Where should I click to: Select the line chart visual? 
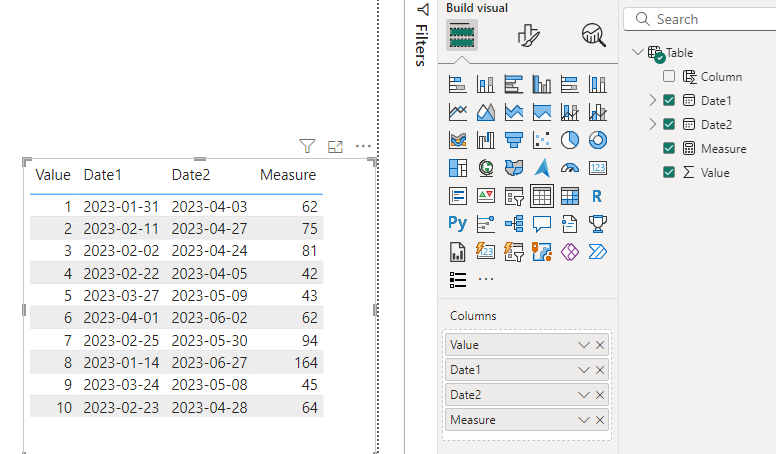pos(457,112)
